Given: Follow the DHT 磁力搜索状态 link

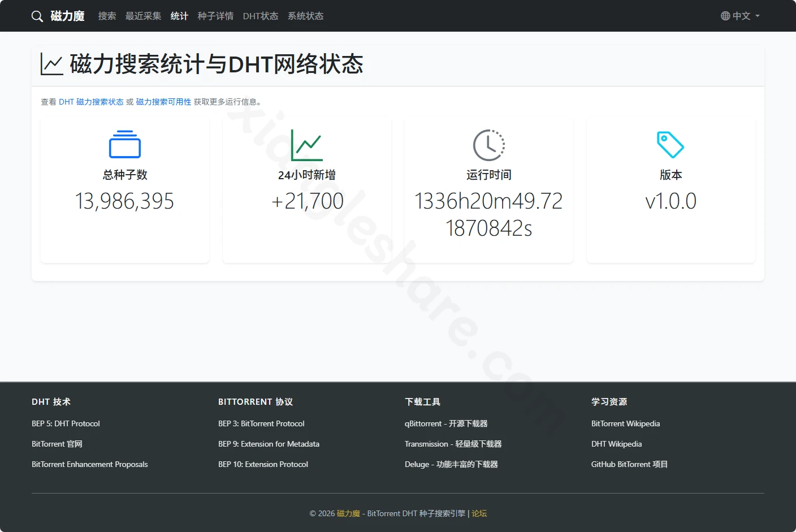Looking at the screenshot, I should tap(91, 102).
